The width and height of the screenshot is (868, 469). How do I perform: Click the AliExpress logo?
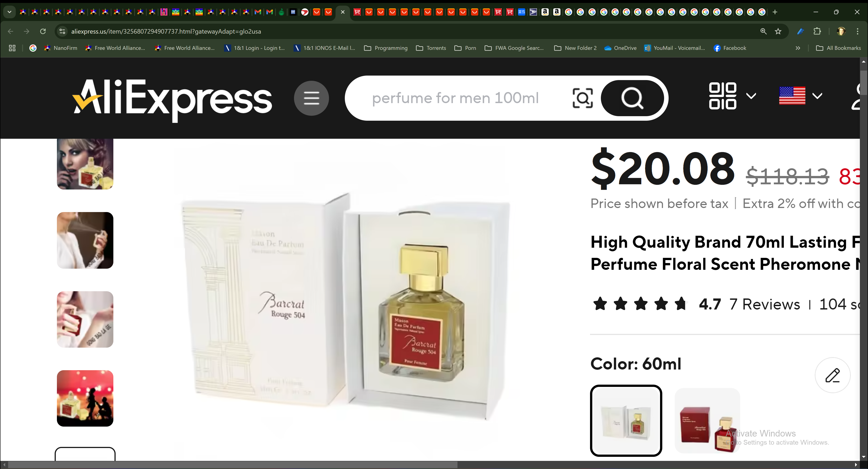[x=172, y=100]
